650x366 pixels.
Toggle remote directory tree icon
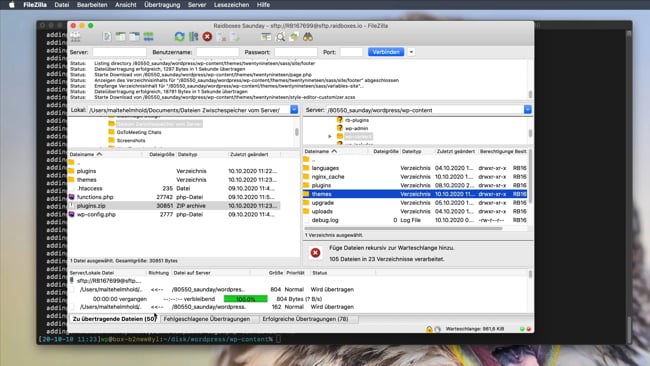point(134,37)
